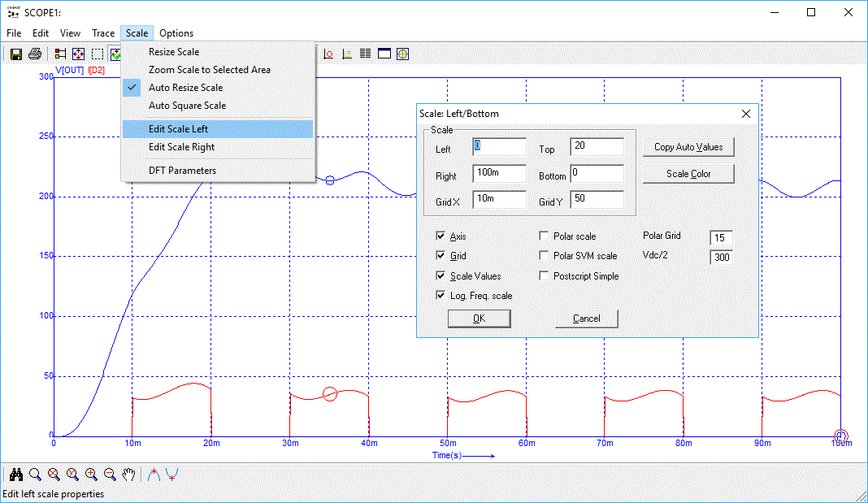Confirm the scale dialog with OK
Viewport: 868px width, 503px height.
coord(480,319)
